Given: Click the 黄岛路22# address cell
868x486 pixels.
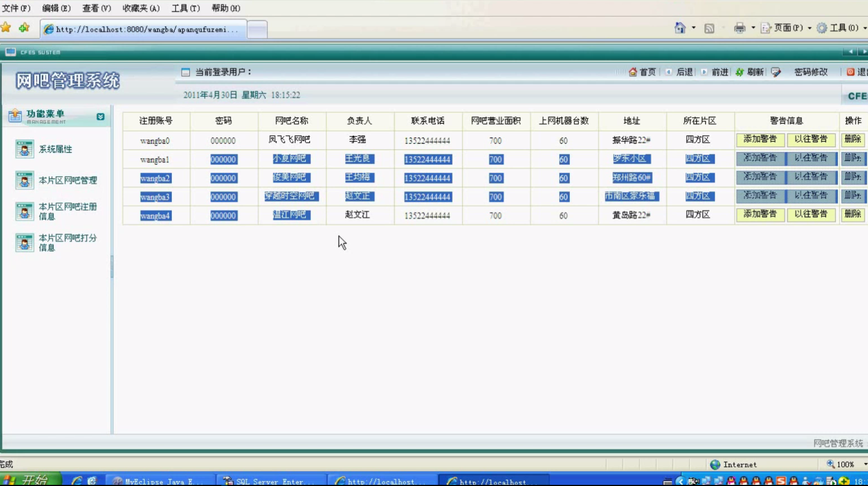Looking at the screenshot, I should click(x=631, y=215).
